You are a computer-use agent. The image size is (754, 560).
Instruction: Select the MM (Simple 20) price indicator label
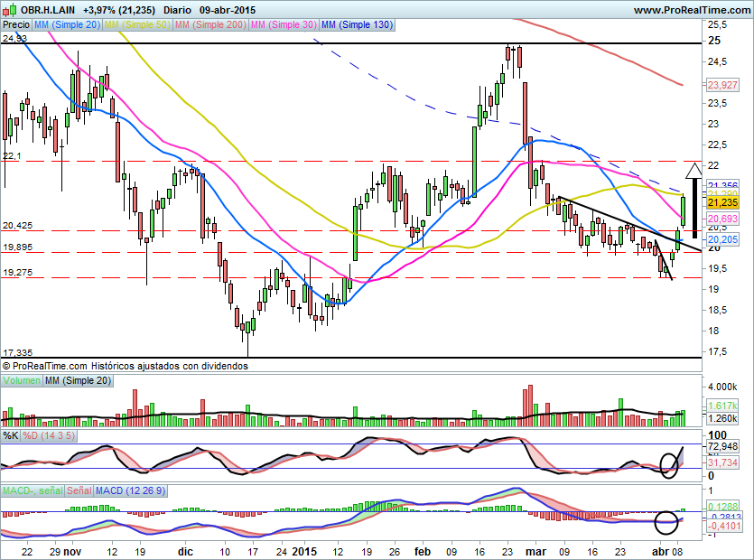[68, 25]
